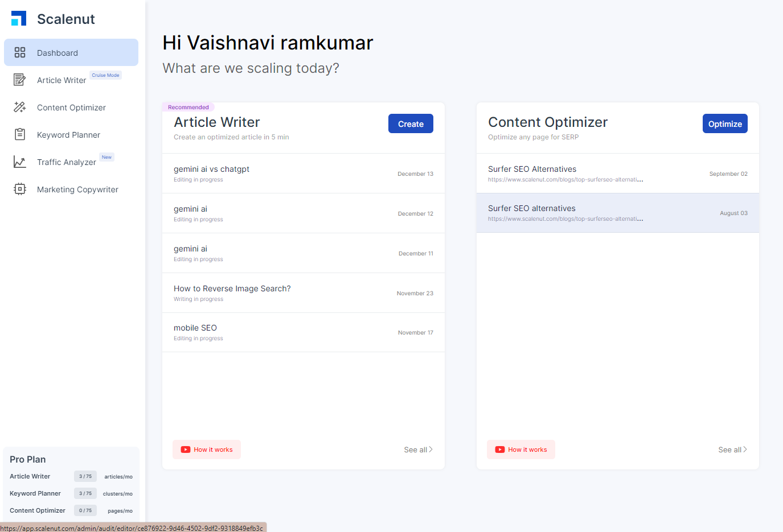Viewport: 783px width, 532px height.
Task: Click the Create article button
Action: click(x=411, y=123)
